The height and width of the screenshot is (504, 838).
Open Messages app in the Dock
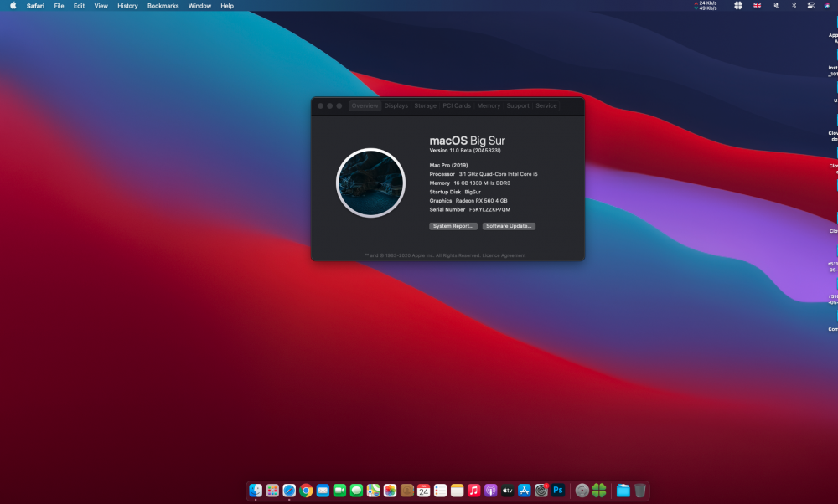coord(356,490)
